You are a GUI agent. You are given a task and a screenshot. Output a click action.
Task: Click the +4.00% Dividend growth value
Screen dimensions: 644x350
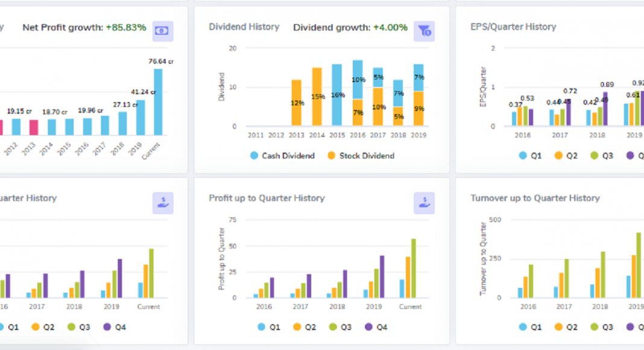(x=390, y=28)
